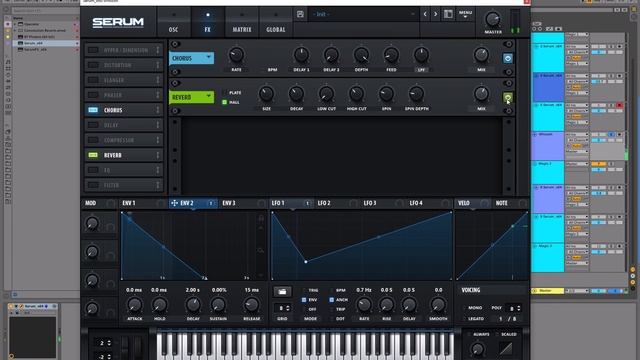The width and height of the screenshot is (640, 360).
Task: Disable the Reverb effect in the rack list
Action: pyautogui.click(x=93, y=155)
